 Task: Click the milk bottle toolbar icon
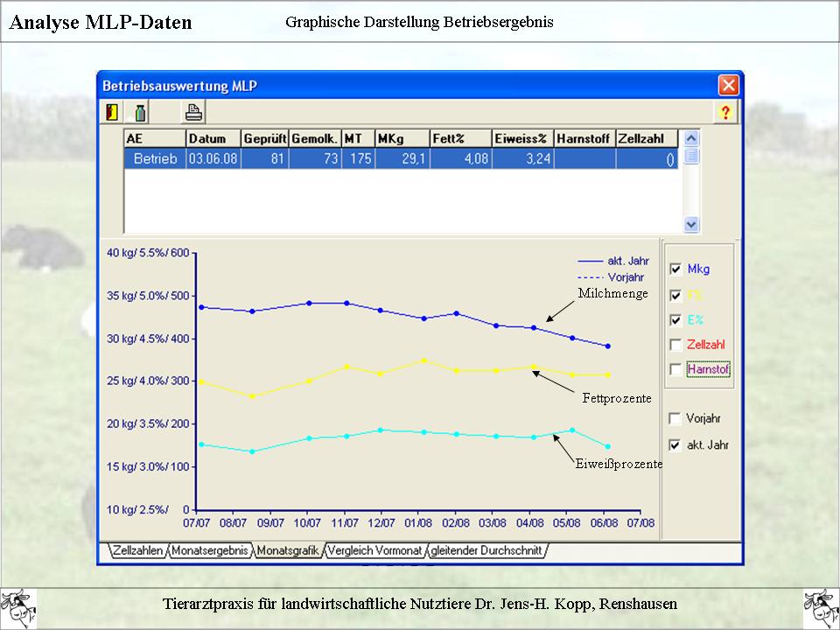tap(139, 112)
